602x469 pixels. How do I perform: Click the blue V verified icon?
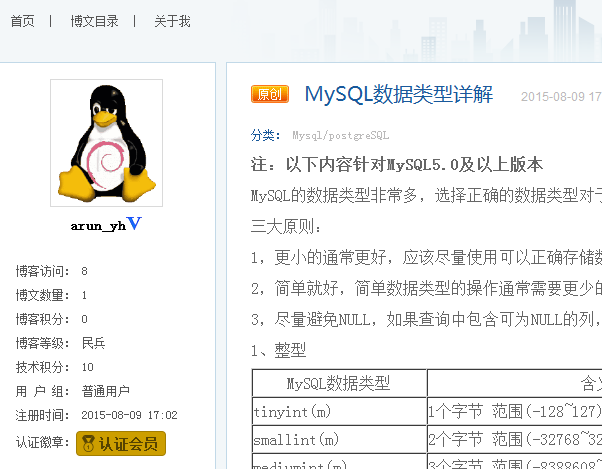coord(134,223)
